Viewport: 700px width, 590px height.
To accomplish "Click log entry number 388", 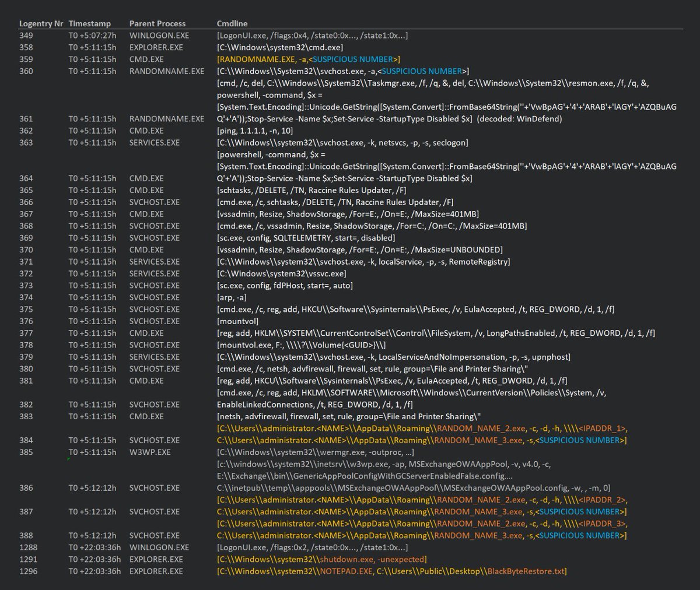I will (x=26, y=536).
